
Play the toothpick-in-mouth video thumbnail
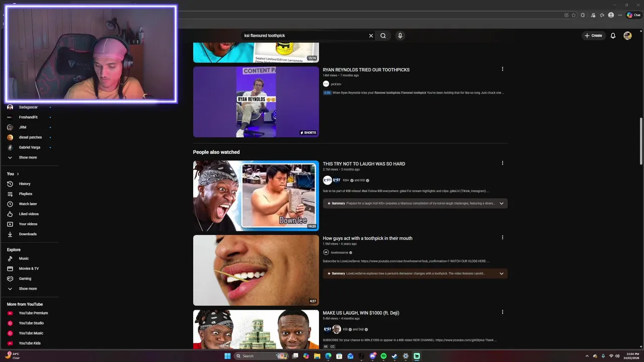coord(256,270)
